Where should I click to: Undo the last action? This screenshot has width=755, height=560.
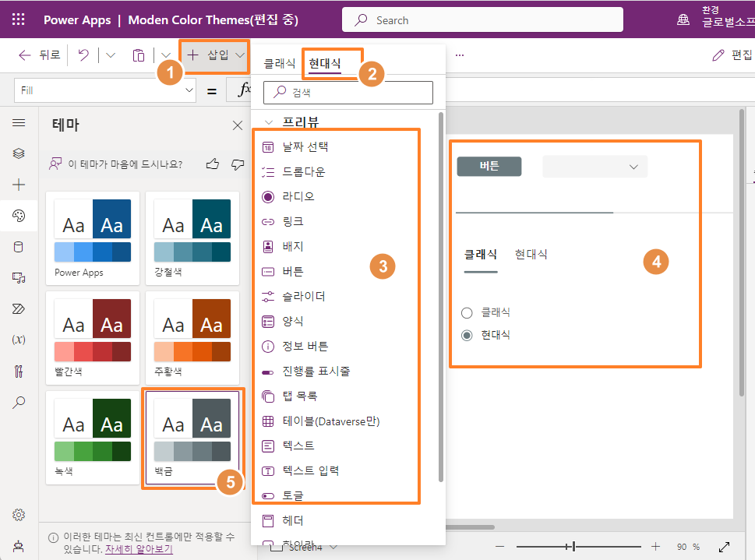point(84,55)
